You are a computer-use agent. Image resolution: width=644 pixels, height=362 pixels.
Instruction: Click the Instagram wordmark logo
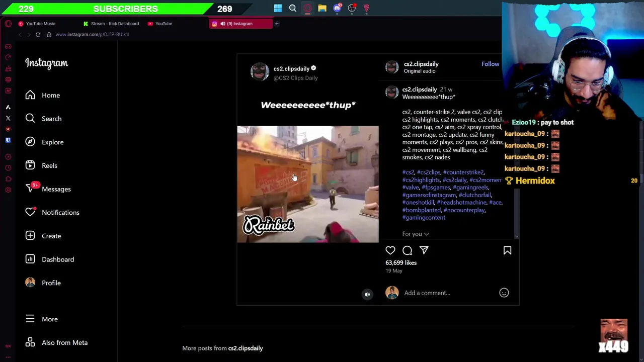point(46,63)
